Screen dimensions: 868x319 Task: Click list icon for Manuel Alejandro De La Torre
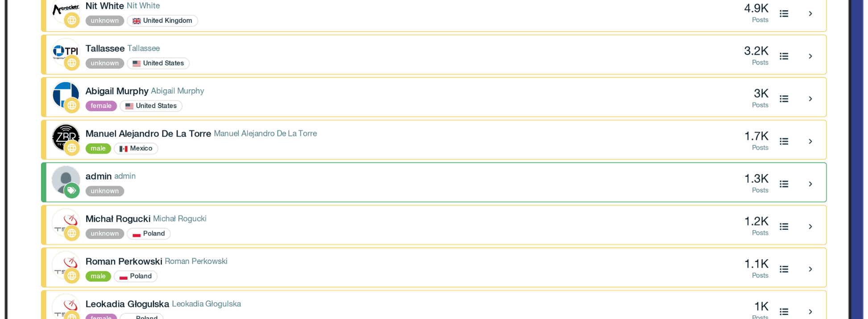coord(784,141)
